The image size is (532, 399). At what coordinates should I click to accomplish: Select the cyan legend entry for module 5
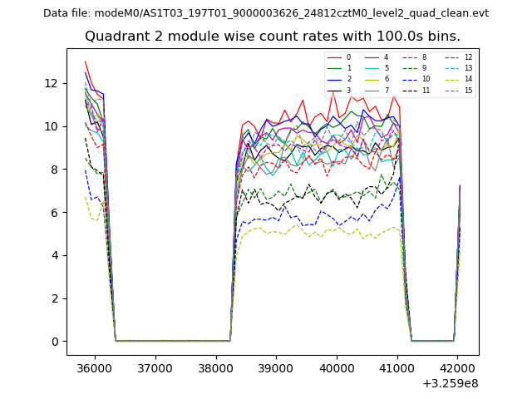372,68
